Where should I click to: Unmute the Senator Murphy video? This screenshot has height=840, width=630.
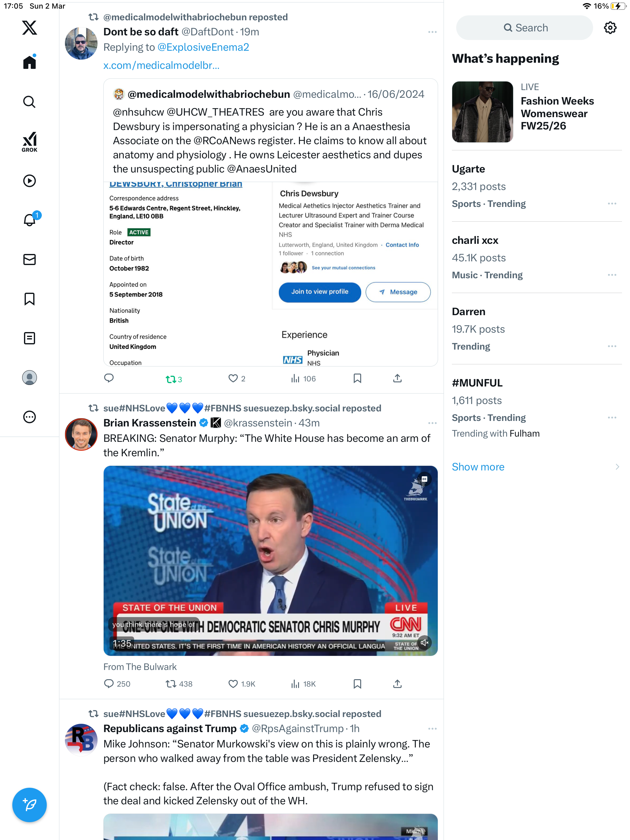tap(425, 643)
